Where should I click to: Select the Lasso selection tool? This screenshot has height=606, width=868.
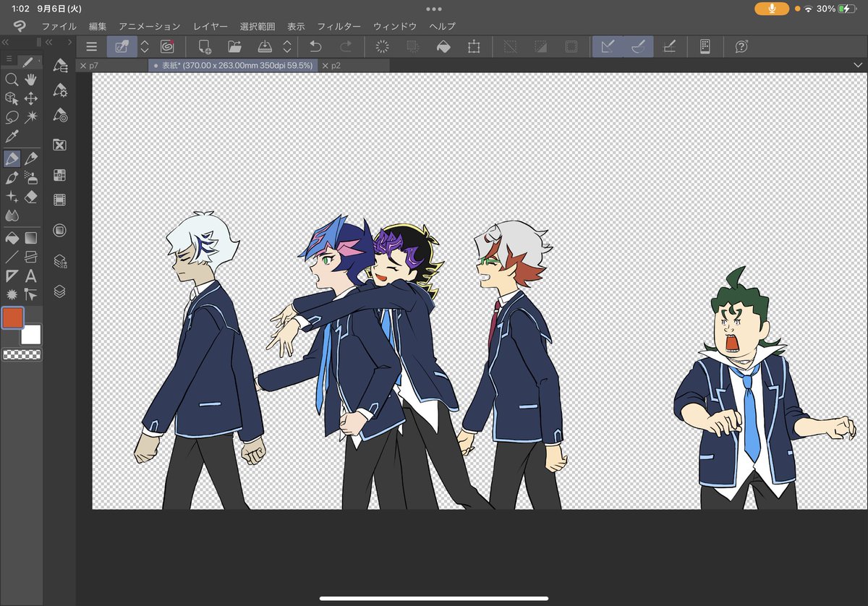click(x=12, y=117)
